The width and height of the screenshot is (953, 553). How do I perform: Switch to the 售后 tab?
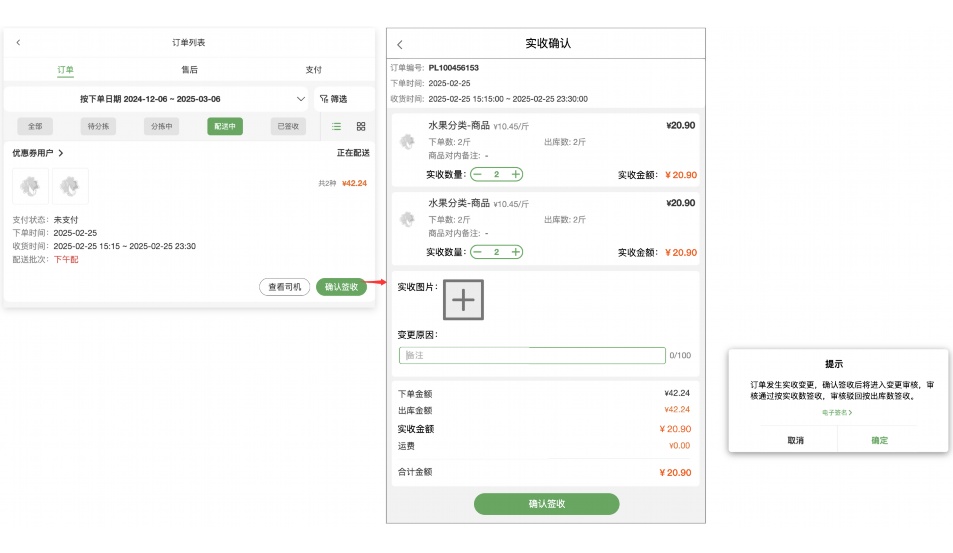pos(189,70)
